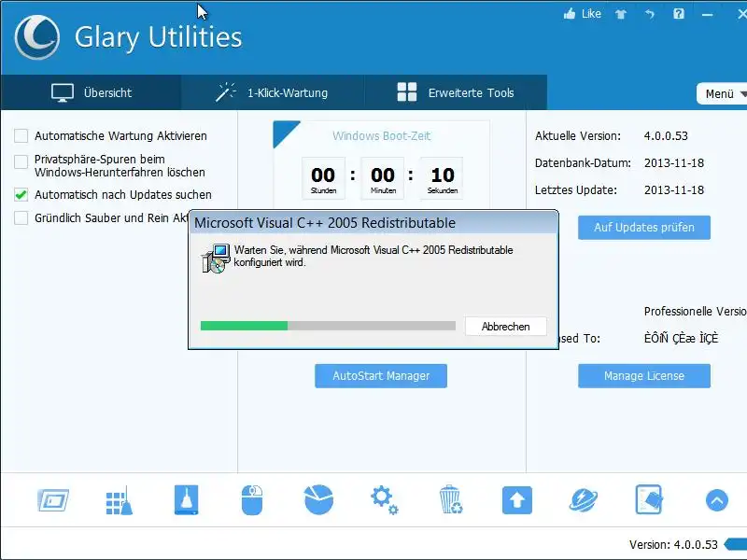This screenshot has height=560, width=747.
Task: Click the Like thumbs-up icon
Action: click(570, 14)
